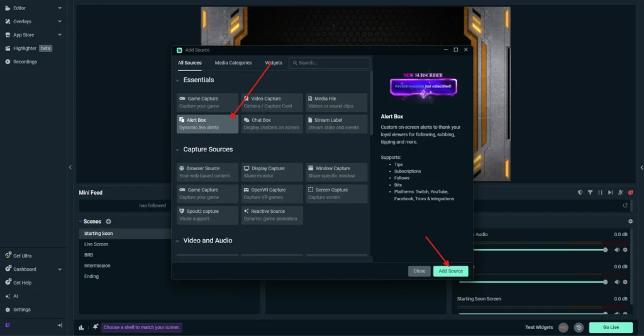644x336 pixels.
Task: Click the source search field
Action: tap(330, 63)
